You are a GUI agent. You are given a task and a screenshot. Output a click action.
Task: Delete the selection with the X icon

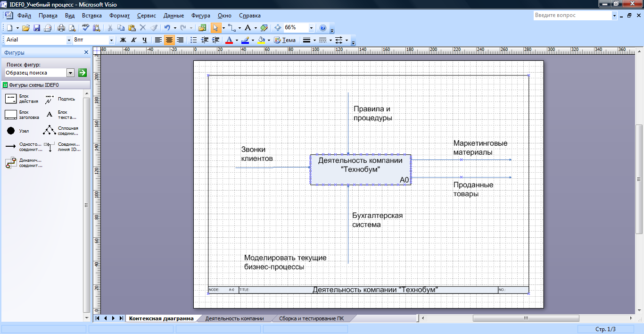[143, 28]
